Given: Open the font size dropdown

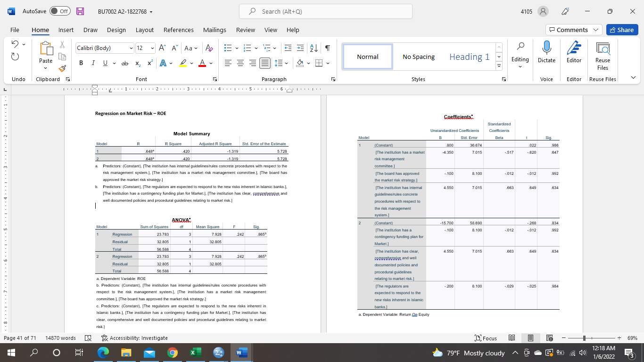Looking at the screenshot, I should 152,48.
